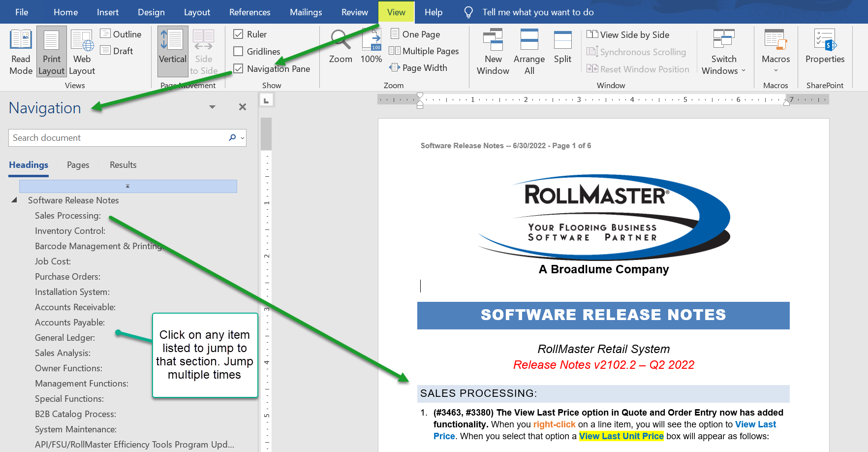Switch to Read Mode view
This screenshot has height=452, width=868.
[x=21, y=52]
